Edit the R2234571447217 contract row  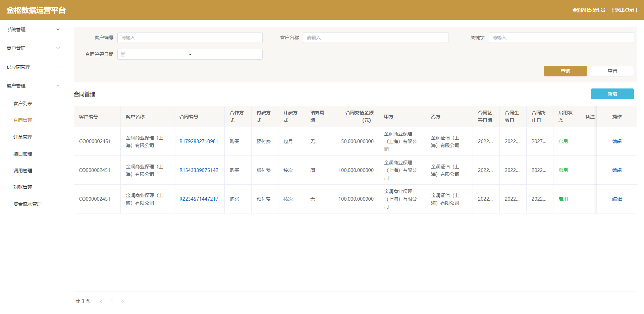(x=617, y=199)
